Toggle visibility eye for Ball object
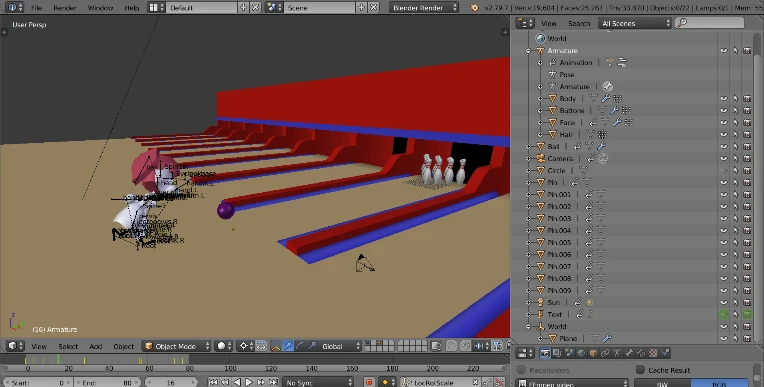 pyautogui.click(x=724, y=146)
